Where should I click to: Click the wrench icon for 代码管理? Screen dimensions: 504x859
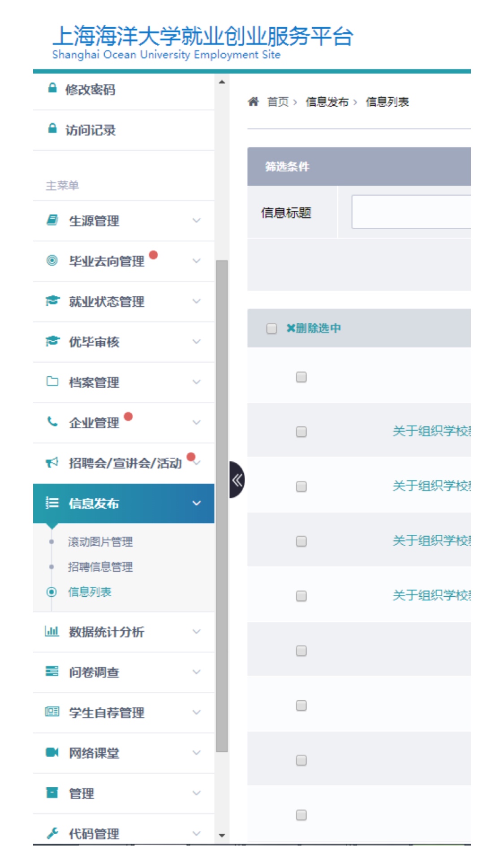52,833
